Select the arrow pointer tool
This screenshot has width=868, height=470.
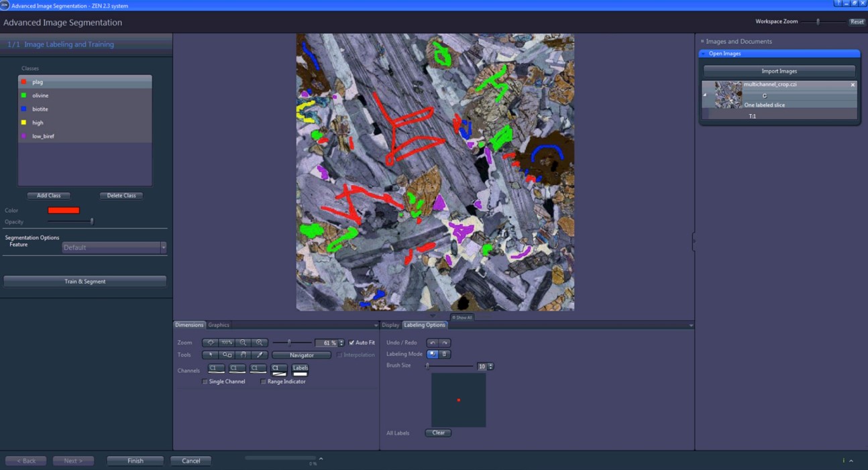click(x=210, y=355)
